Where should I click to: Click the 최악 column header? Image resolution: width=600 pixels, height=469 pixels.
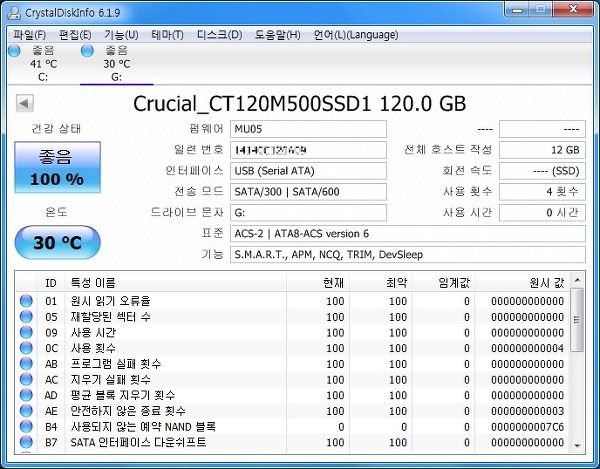pyautogui.click(x=381, y=283)
